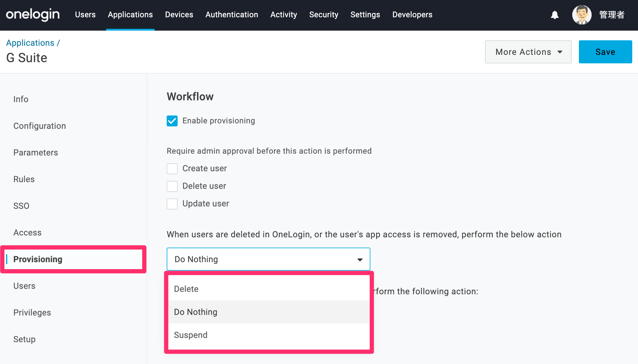The height and width of the screenshot is (364, 638).
Task: Check the Delete user approval checkbox
Action: [x=172, y=186]
